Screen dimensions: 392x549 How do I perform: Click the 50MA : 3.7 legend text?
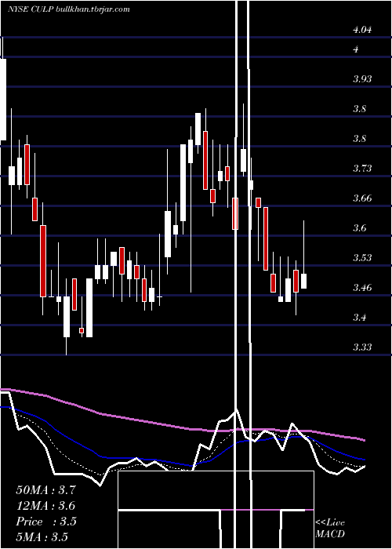point(45,490)
